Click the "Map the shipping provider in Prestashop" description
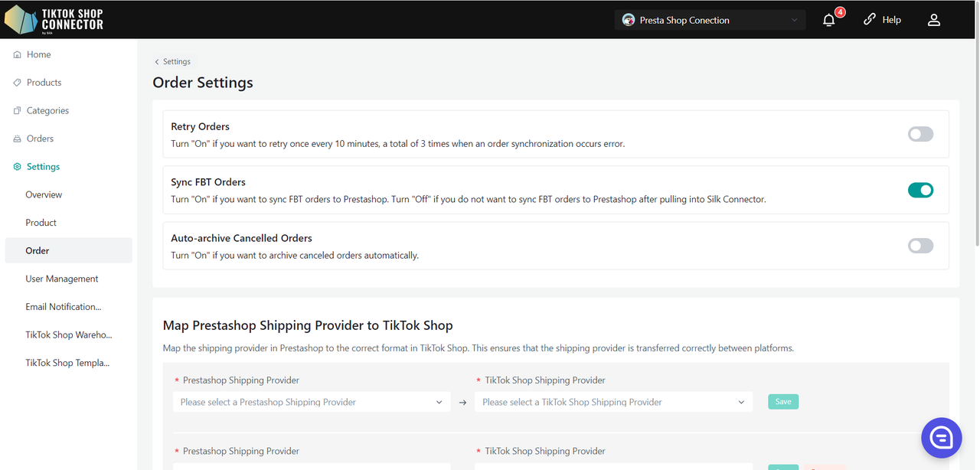 (x=479, y=348)
